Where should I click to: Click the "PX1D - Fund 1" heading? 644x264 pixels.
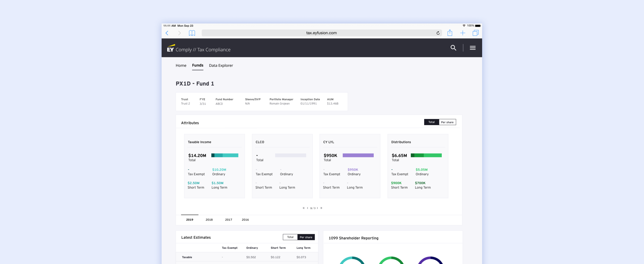pyautogui.click(x=195, y=84)
